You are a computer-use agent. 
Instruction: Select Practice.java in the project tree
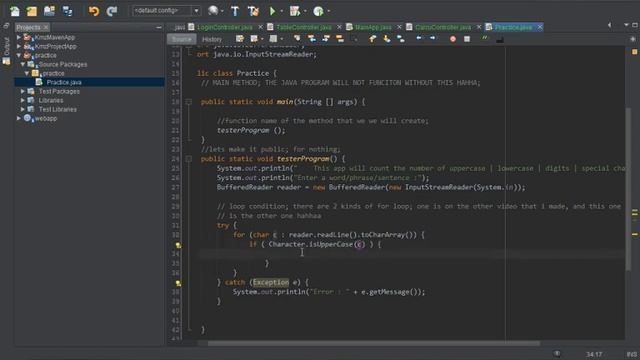[x=64, y=82]
